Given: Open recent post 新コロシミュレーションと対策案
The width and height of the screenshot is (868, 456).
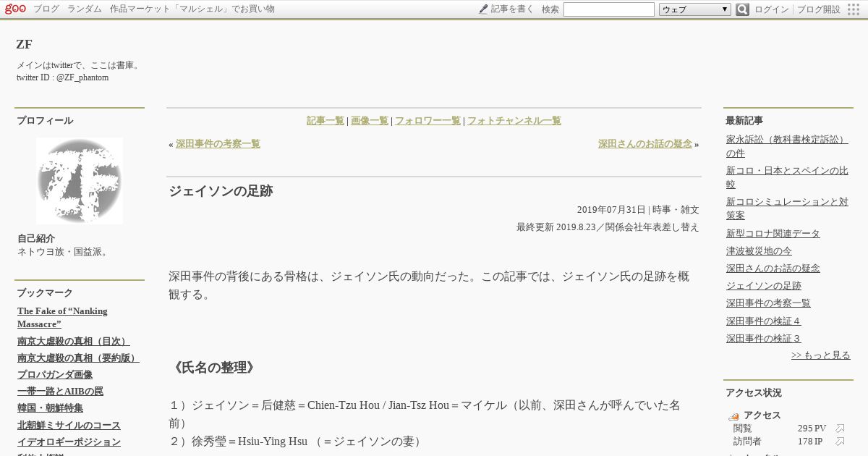Looking at the screenshot, I should tap(787, 208).
